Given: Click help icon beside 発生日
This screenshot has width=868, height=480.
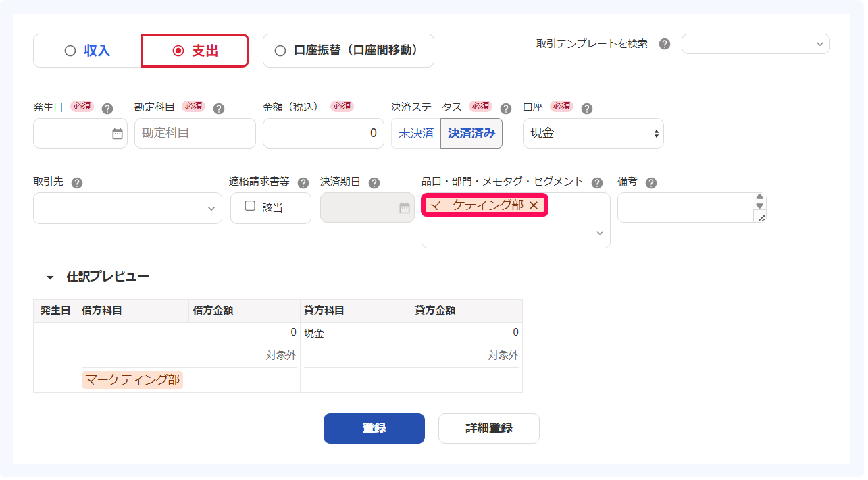Looking at the screenshot, I should pos(107,108).
